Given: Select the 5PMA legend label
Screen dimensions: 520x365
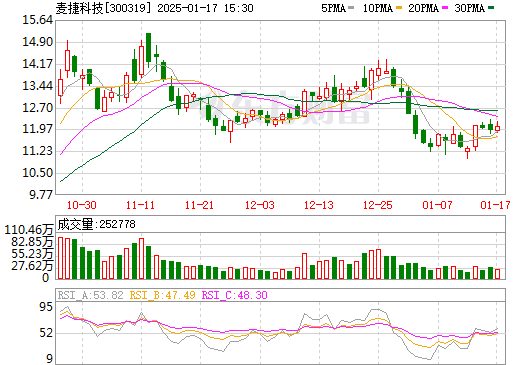Looking at the screenshot, I should (x=333, y=8).
